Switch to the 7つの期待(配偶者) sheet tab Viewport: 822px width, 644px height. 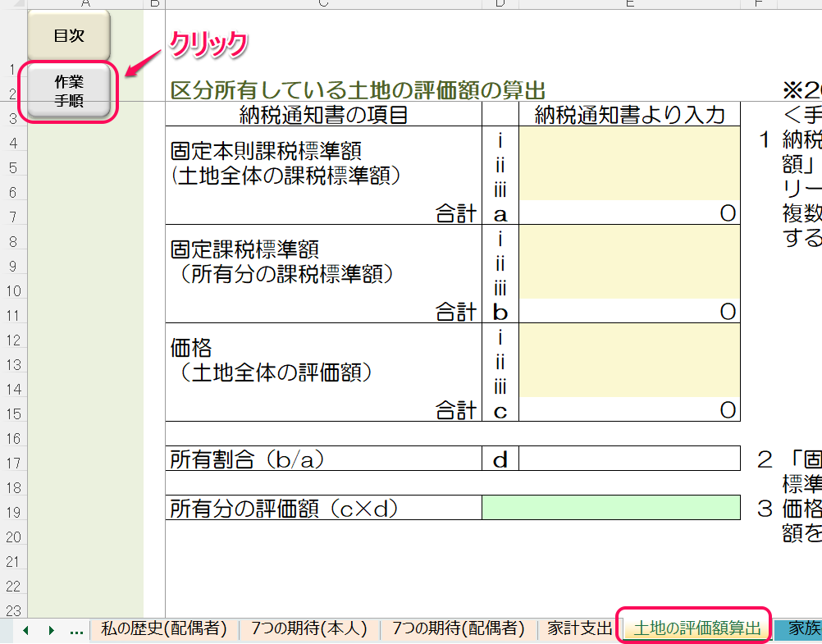click(458, 629)
